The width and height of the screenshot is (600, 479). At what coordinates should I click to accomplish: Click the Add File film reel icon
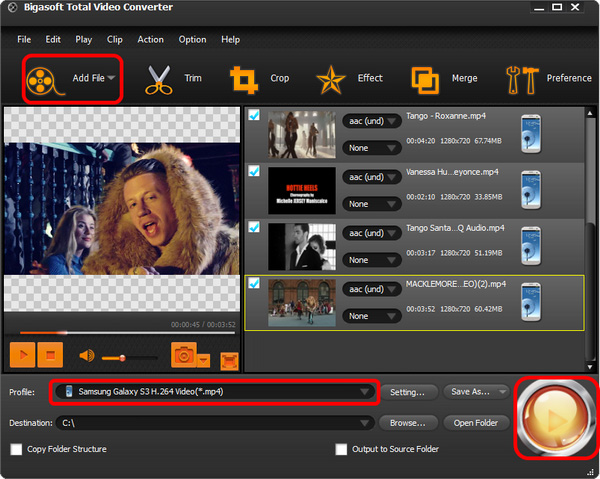pyautogui.click(x=44, y=81)
